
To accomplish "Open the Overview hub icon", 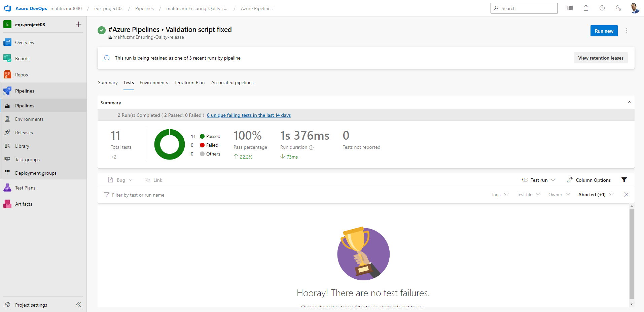I will click(7, 42).
